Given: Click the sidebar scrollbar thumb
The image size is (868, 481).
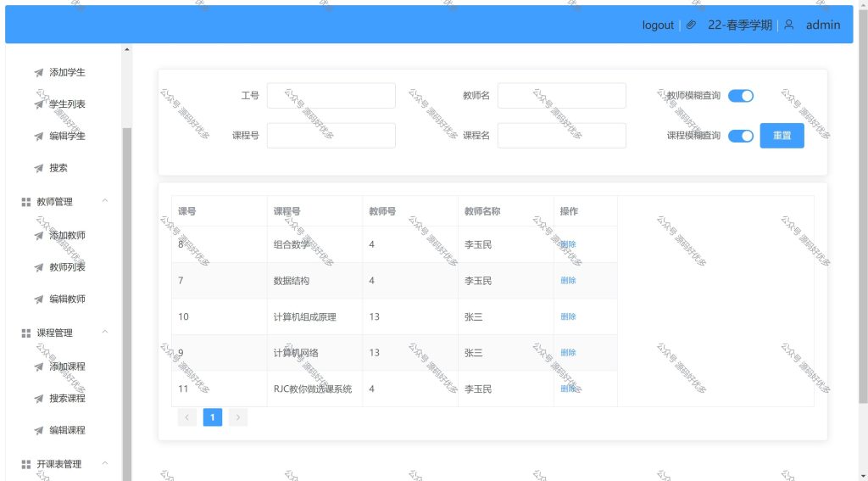Looking at the screenshot, I should 127,304.
